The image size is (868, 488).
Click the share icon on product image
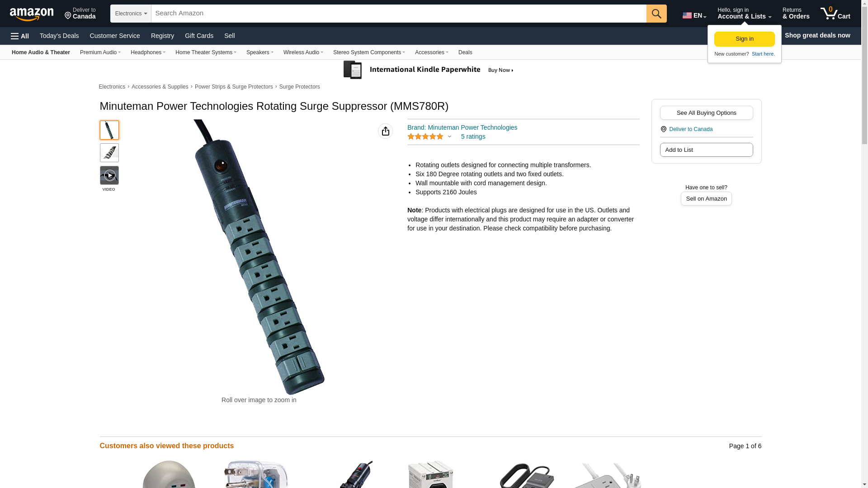click(385, 131)
